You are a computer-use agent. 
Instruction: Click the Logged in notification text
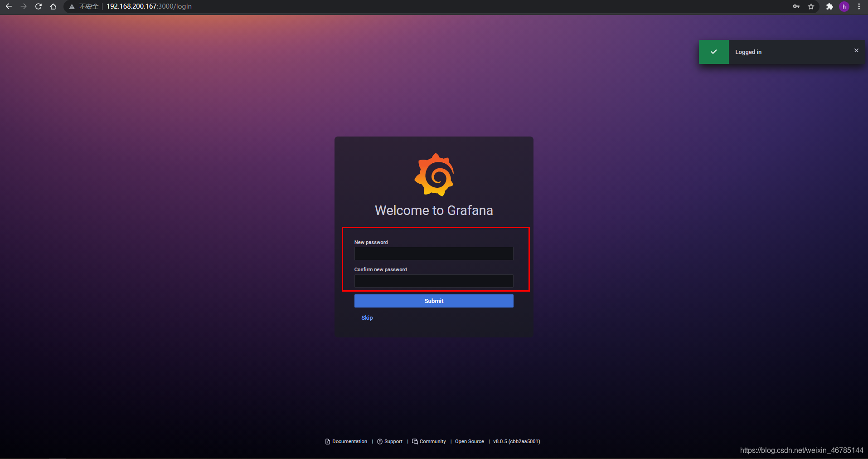(x=748, y=52)
